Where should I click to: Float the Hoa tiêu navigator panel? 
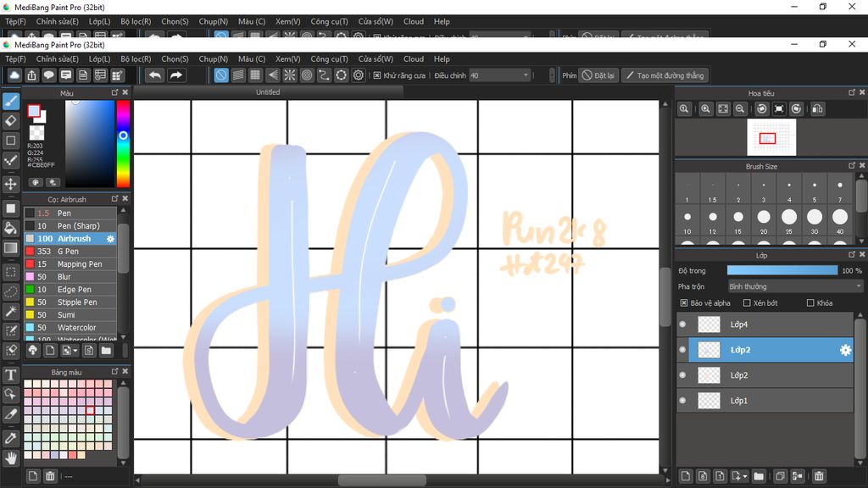coord(851,92)
